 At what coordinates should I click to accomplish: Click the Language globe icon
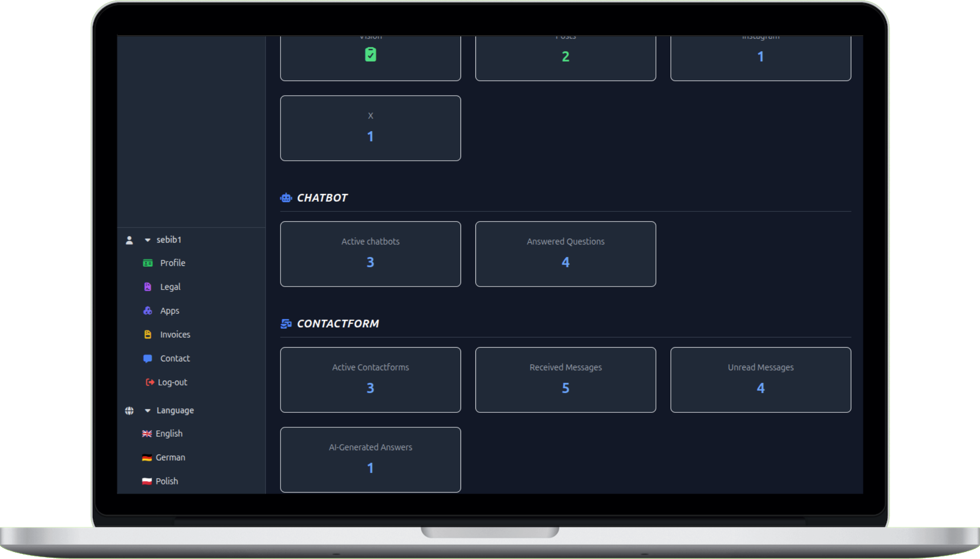click(x=129, y=410)
